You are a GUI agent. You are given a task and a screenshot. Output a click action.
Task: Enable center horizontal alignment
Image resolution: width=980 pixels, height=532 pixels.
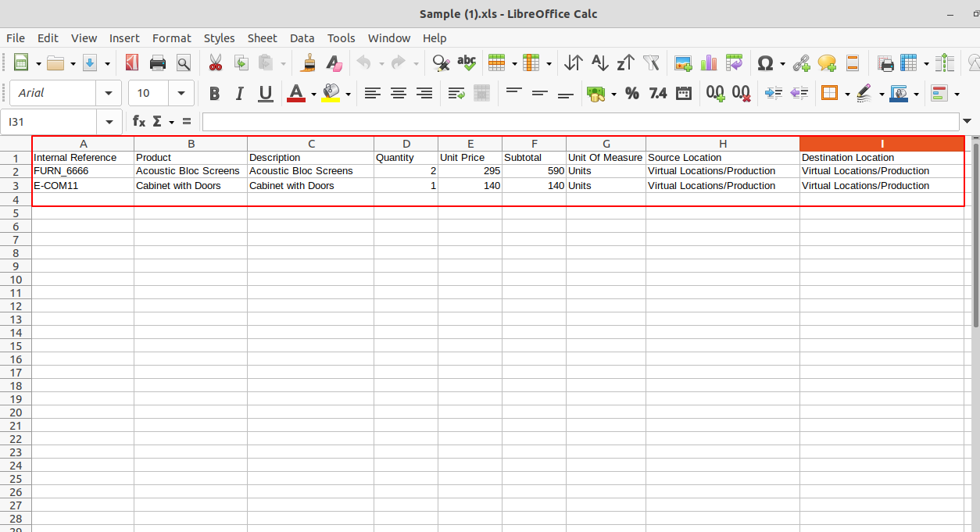(x=399, y=94)
